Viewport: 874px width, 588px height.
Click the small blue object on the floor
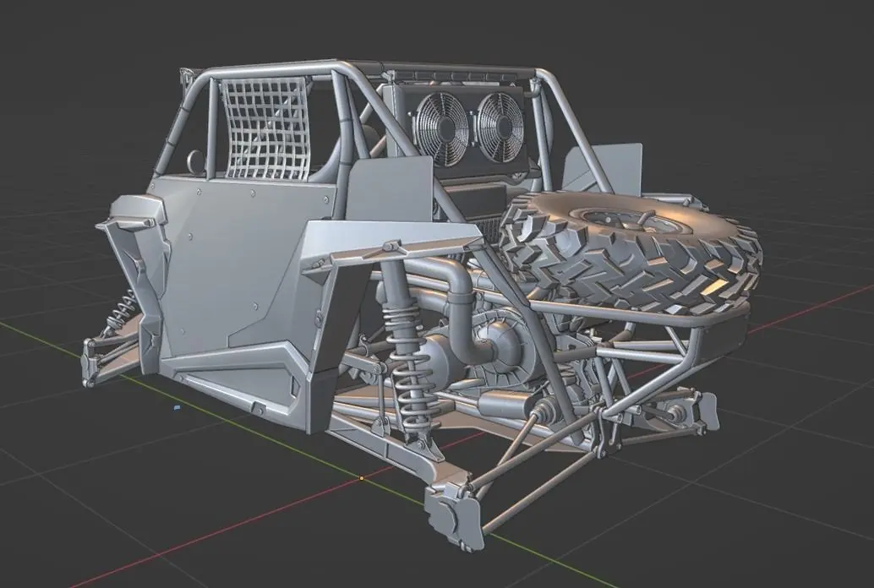pyautogui.click(x=178, y=407)
